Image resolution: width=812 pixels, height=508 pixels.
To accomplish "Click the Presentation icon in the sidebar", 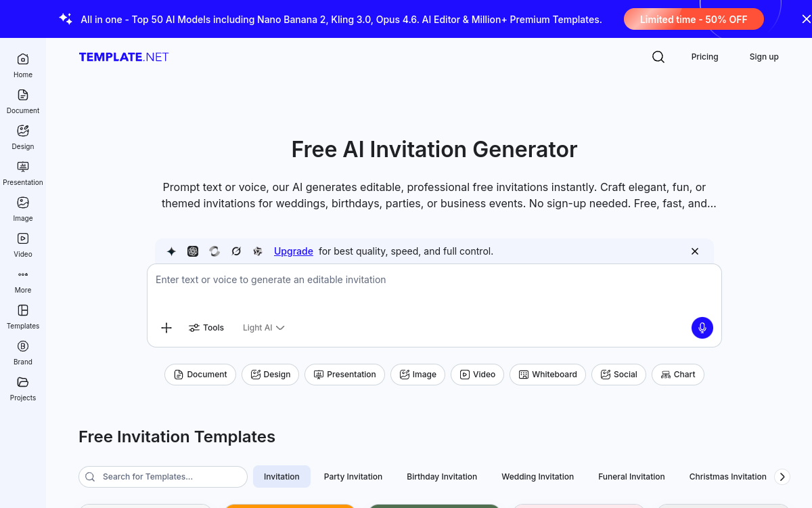I will 22,173.
